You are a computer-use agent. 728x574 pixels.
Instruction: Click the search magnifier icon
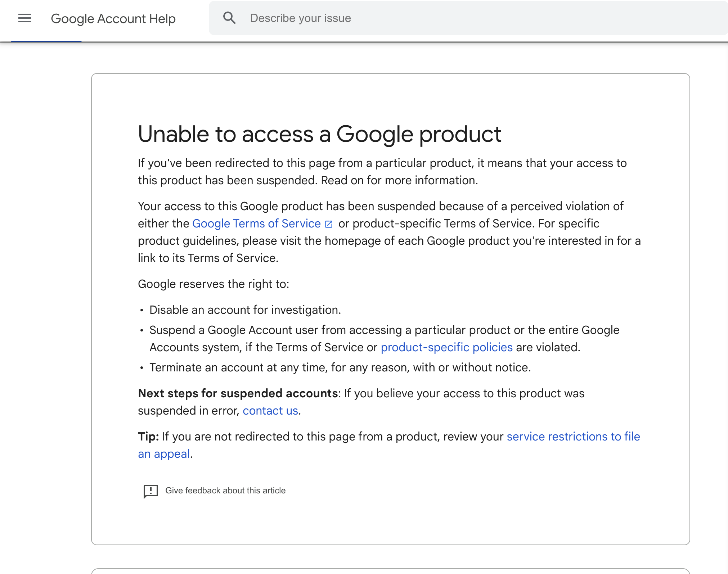click(229, 18)
